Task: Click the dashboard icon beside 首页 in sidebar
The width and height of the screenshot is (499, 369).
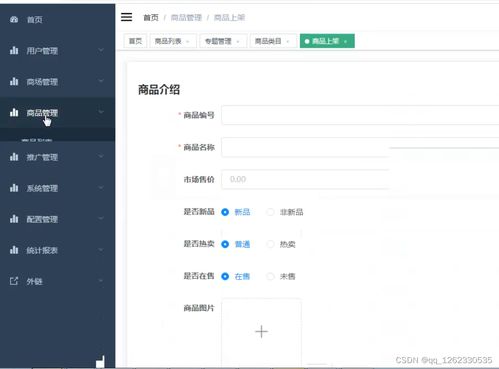Action: 14,20
